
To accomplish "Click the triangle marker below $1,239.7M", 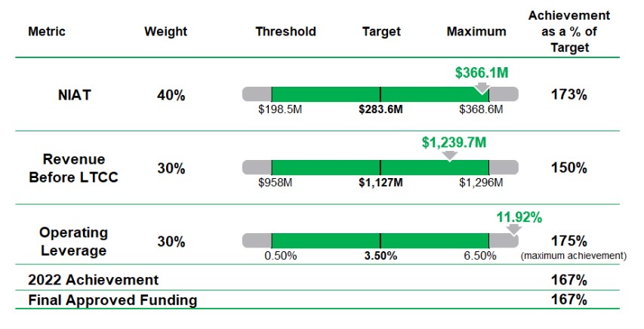I will coord(449,156).
